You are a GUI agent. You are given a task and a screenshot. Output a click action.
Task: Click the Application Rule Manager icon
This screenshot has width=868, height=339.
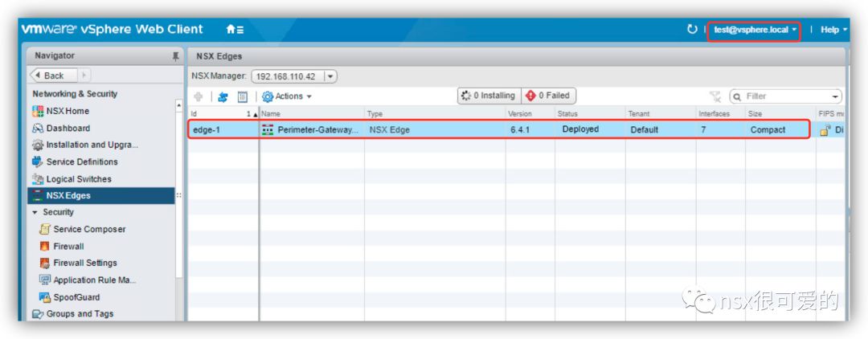[45, 280]
